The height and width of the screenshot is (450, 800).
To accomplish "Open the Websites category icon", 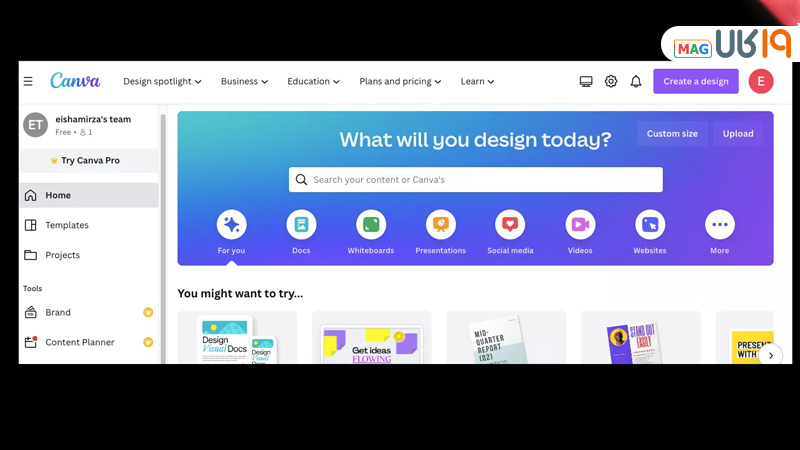I will coord(650,224).
